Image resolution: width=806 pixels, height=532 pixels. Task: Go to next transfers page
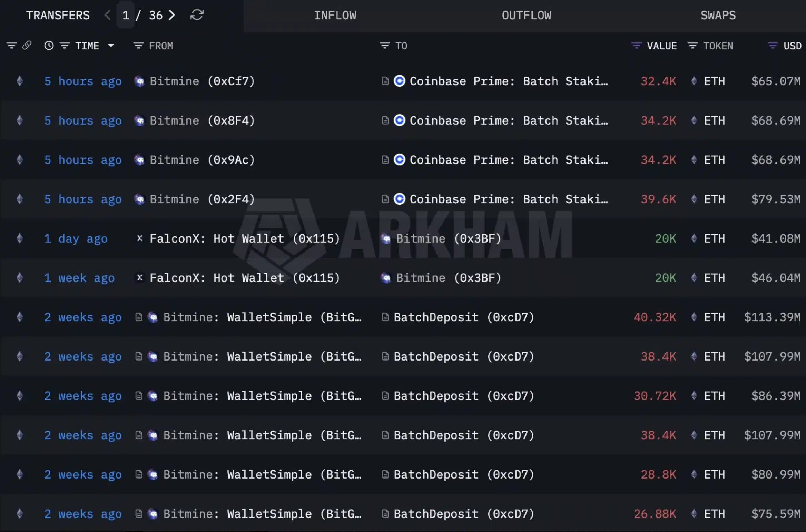tap(172, 15)
